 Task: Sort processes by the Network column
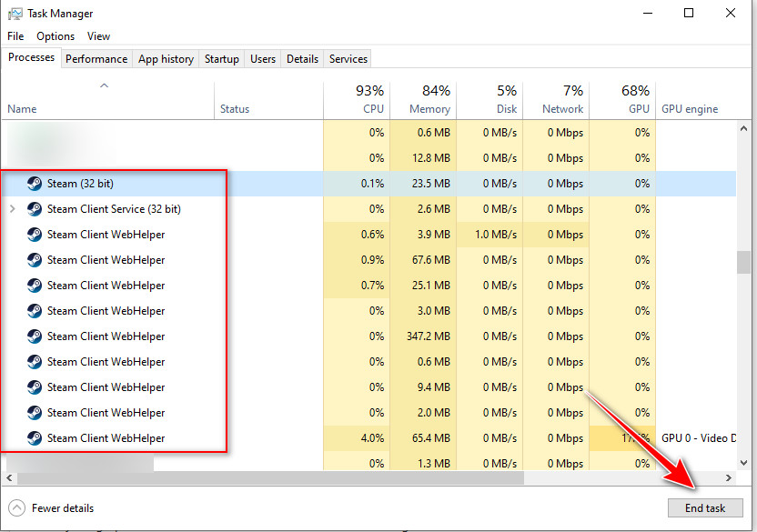click(x=556, y=100)
